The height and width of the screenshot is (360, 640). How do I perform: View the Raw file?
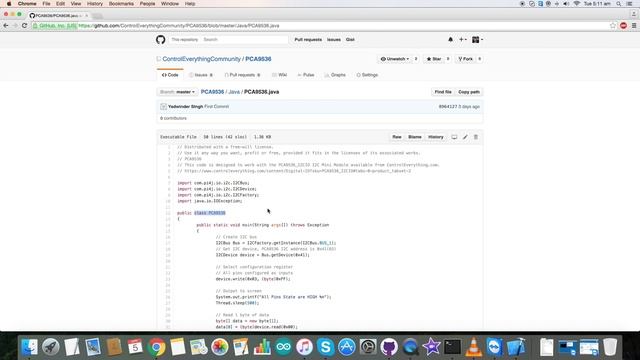pos(397,137)
